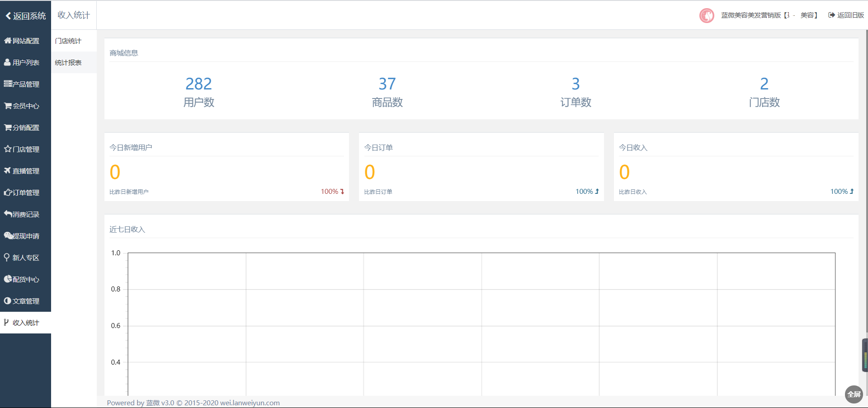Click the home icon beside 网站配置
Screen dimensions: 868x408
[8, 41]
